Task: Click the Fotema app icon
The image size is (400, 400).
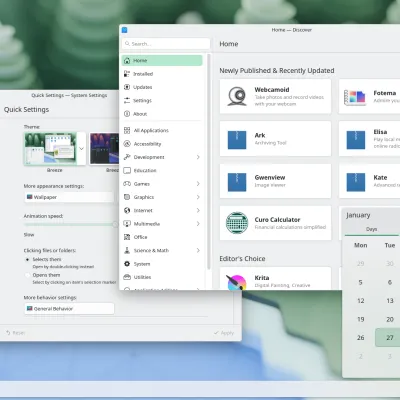Action: pyautogui.click(x=355, y=97)
